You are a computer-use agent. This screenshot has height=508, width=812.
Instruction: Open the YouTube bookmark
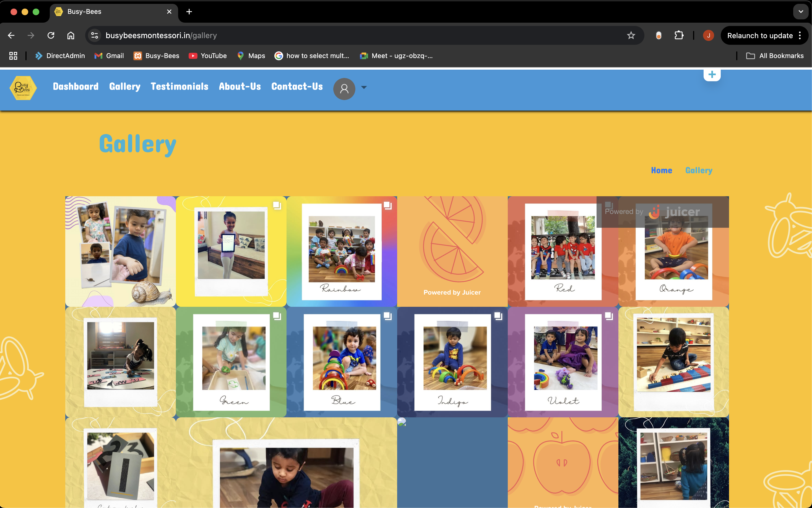click(208, 56)
